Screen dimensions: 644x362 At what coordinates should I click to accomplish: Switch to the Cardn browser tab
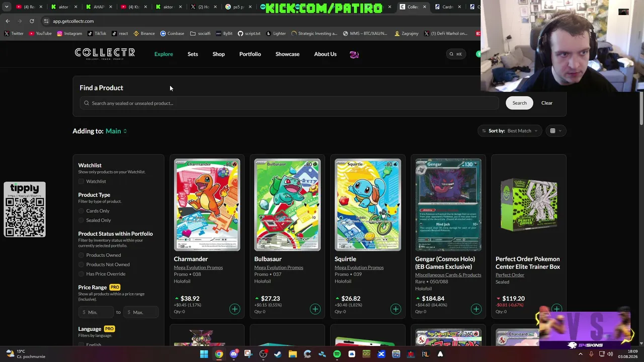click(x=447, y=7)
